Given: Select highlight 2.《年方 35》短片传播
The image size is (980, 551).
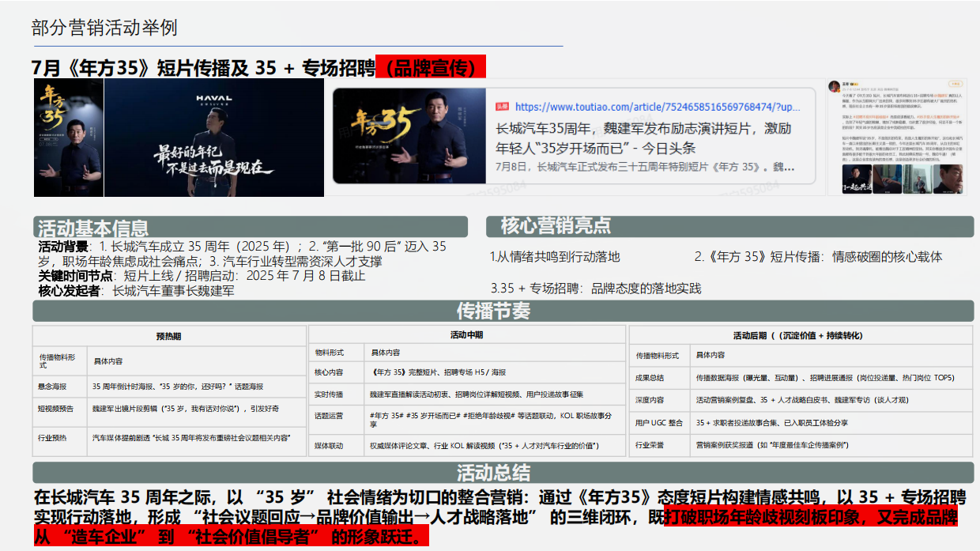Looking at the screenshot, I should [818, 257].
